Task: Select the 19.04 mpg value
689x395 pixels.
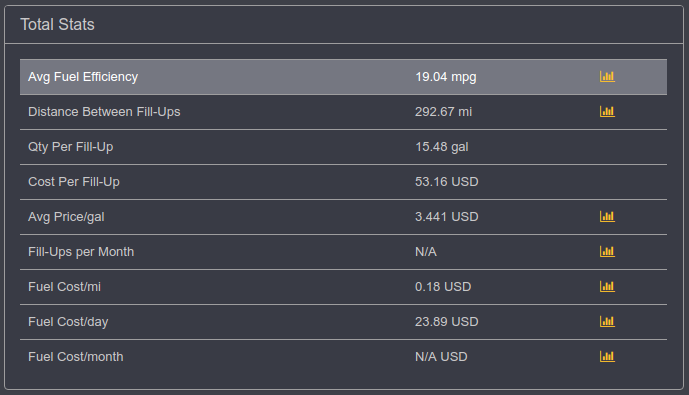Action: pos(446,77)
